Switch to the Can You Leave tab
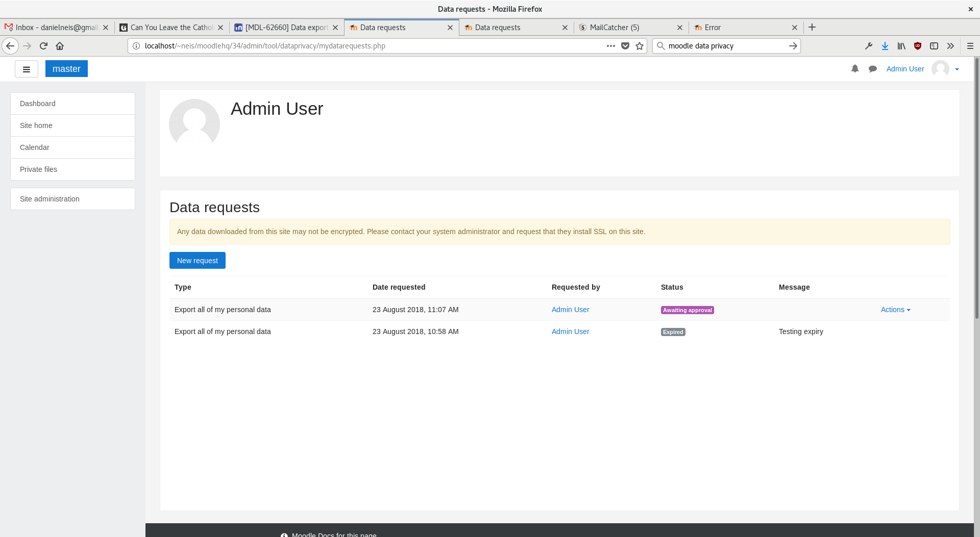980x537 pixels. 172,28
